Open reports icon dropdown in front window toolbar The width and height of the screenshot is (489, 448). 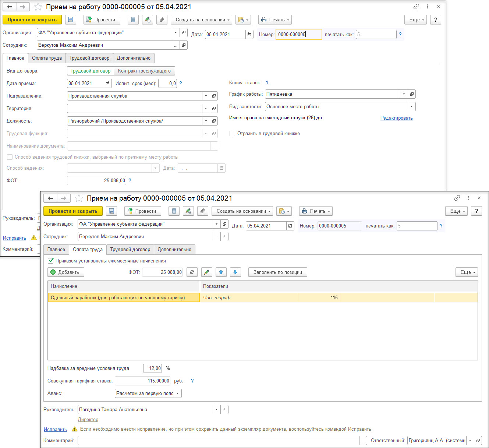coord(284,211)
